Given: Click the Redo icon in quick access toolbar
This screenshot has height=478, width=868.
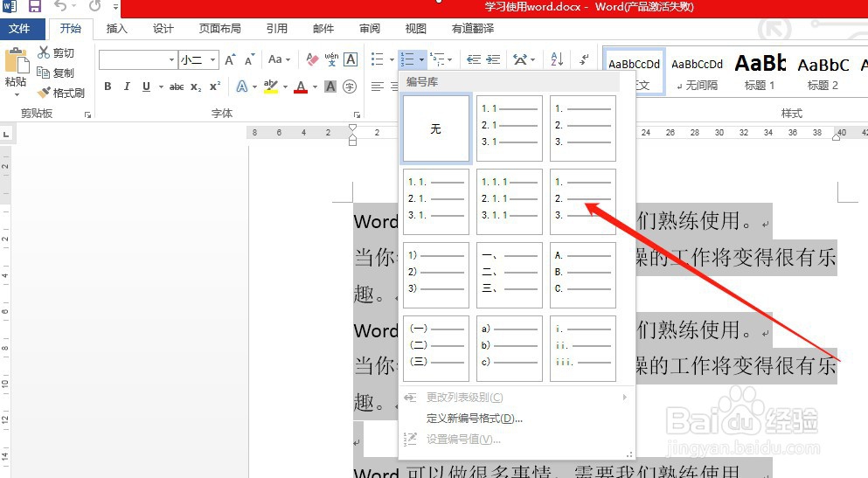Looking at the screenshot, I should [95, 6].
